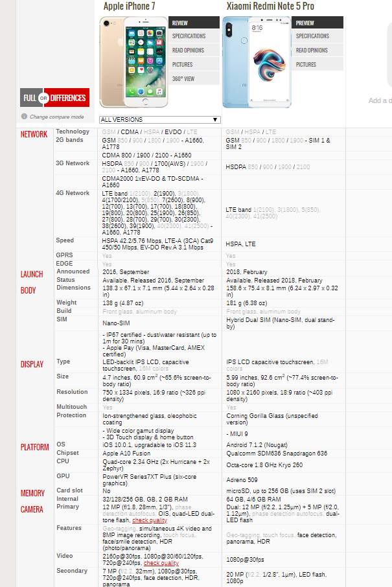The width and height of the screenshot is (392, 587).
Task: Click the Apple iPhone 7 product image
Action: pyautogui.click(x=133, y=62)
